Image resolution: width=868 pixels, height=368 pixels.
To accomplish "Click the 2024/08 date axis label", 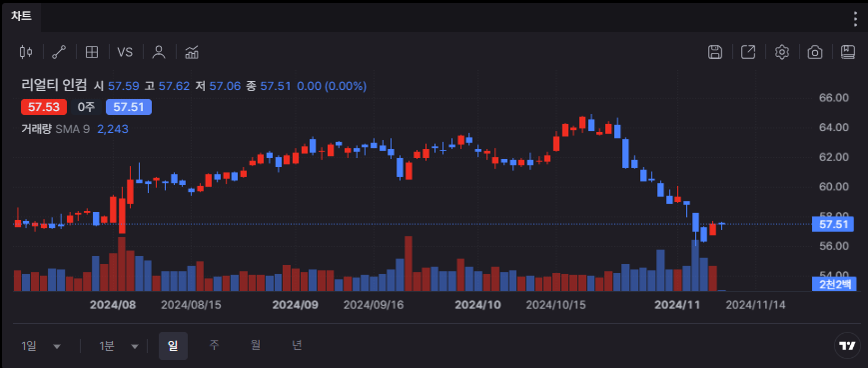I will [113, 305].
